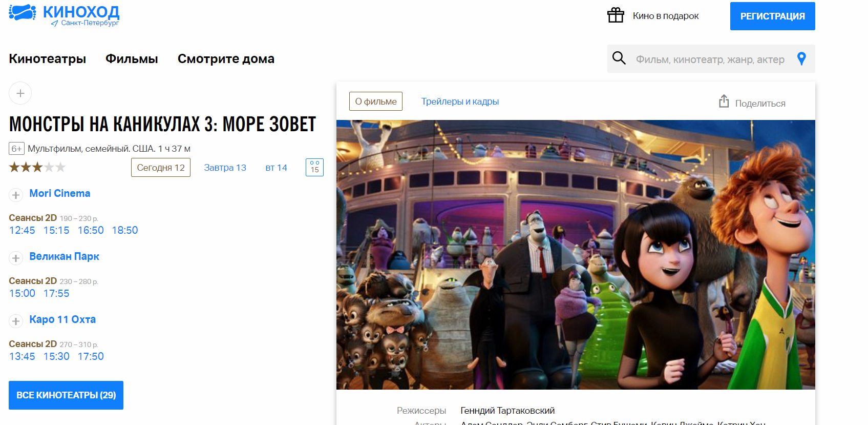
Task: Open Кино в подарок page
Action: click(x=665, y=16)
